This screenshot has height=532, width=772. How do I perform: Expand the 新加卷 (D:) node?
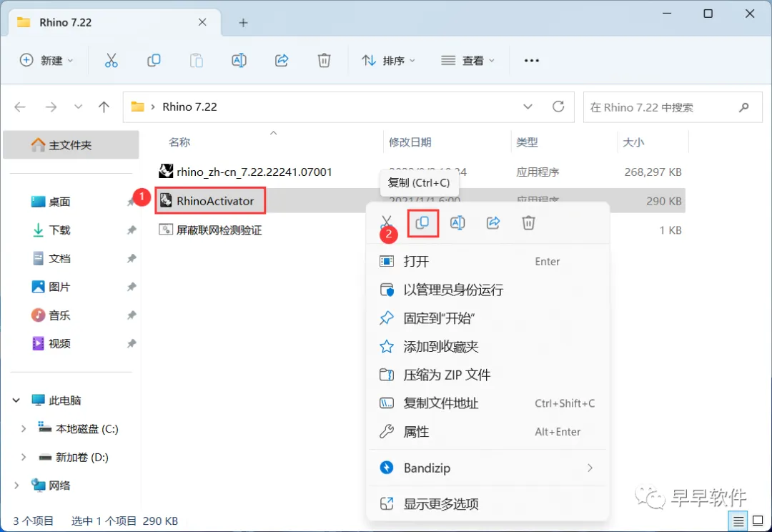coord(23,458)
